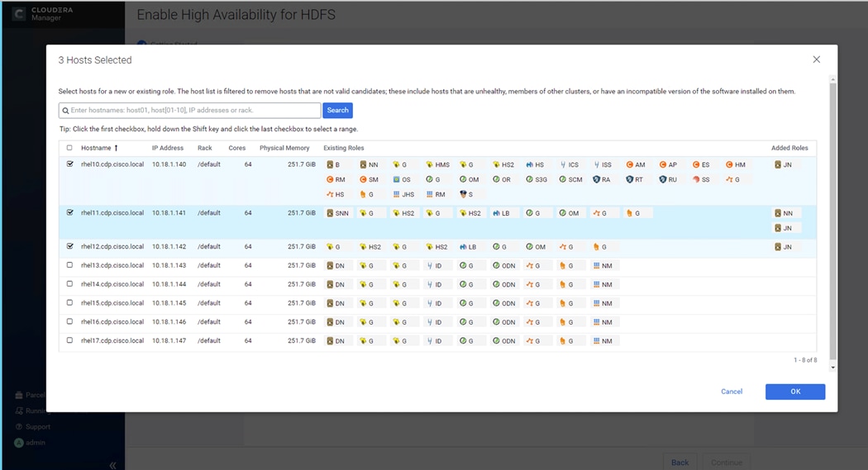Image resolution: width=868 pixels, height=470 pixels.
Task: Focus the hostname search input field
Action: pos(190,111)
